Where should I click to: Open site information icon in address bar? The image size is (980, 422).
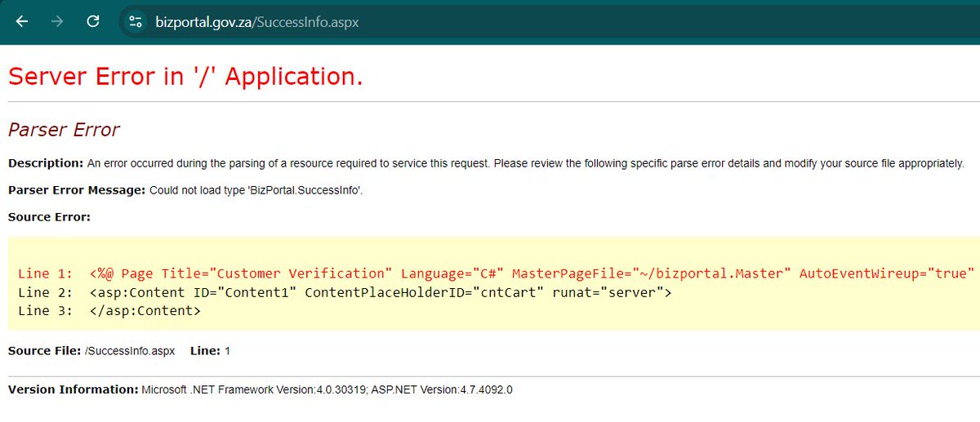click(136, 22)
